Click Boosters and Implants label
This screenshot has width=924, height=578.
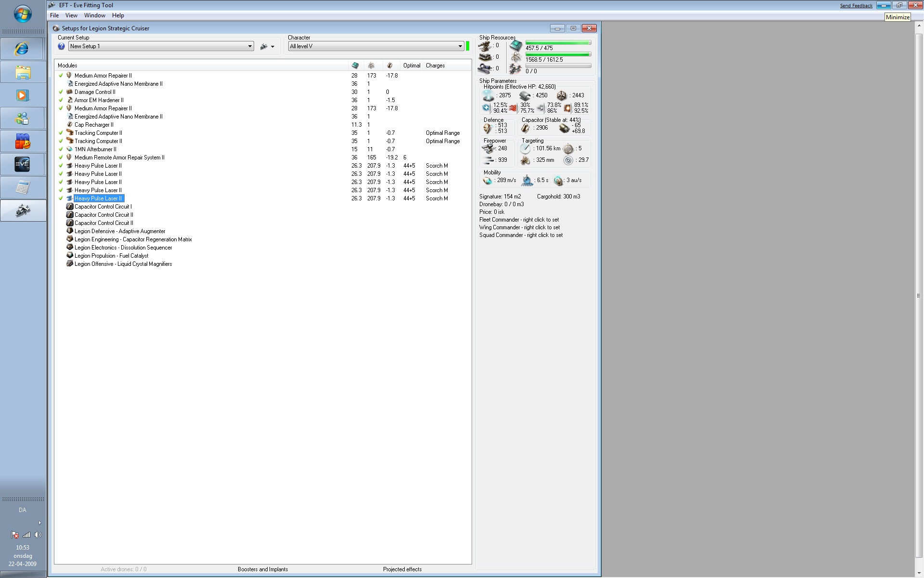point(263,569)
